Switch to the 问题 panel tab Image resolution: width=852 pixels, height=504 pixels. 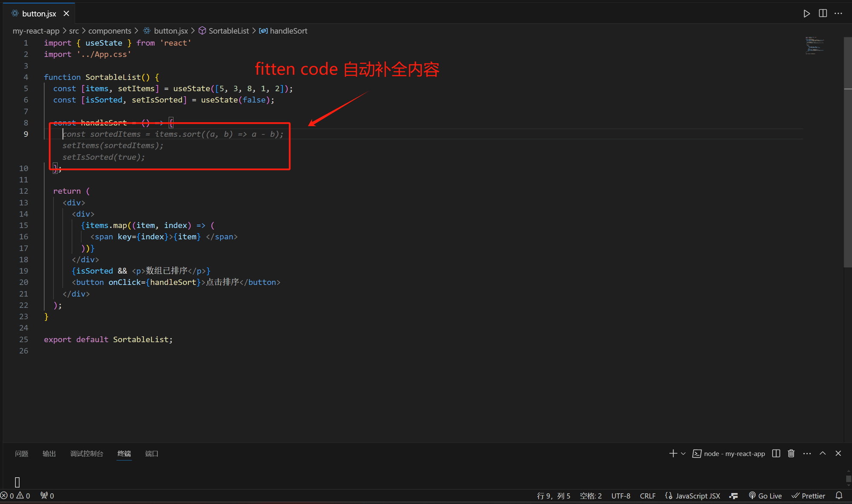(x=21, y=453)
